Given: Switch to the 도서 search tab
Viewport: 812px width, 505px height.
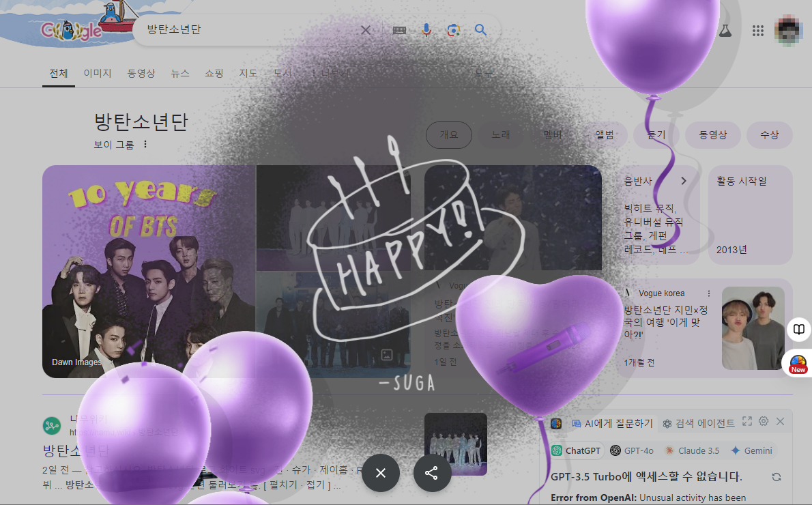Looking at the screenshot, I should coord(282,74).
